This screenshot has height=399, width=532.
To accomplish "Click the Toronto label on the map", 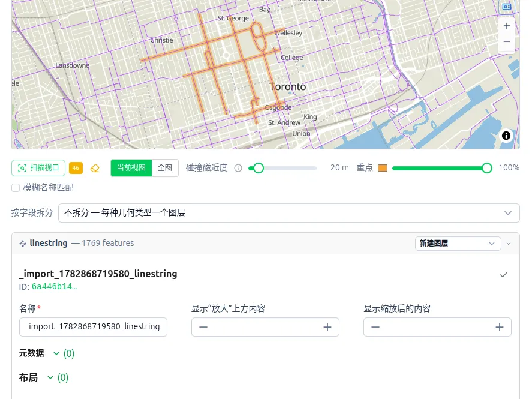I will coord(288,87).
